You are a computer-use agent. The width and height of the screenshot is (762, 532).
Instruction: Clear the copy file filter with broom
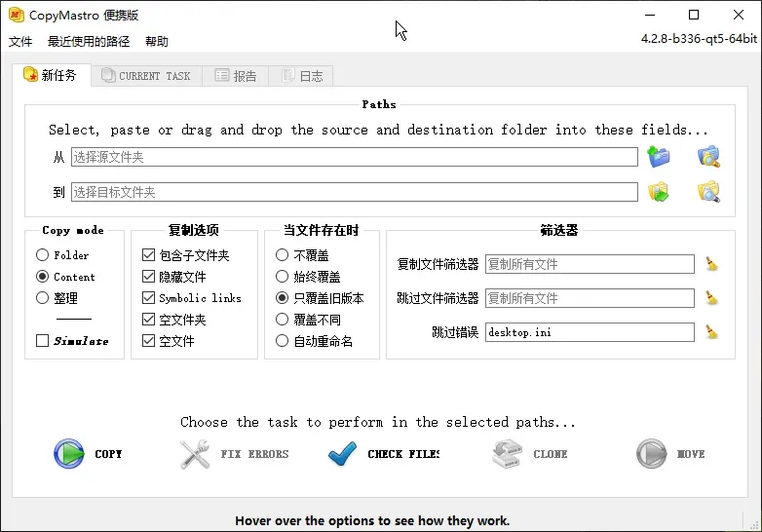click(x=712, y=264)
